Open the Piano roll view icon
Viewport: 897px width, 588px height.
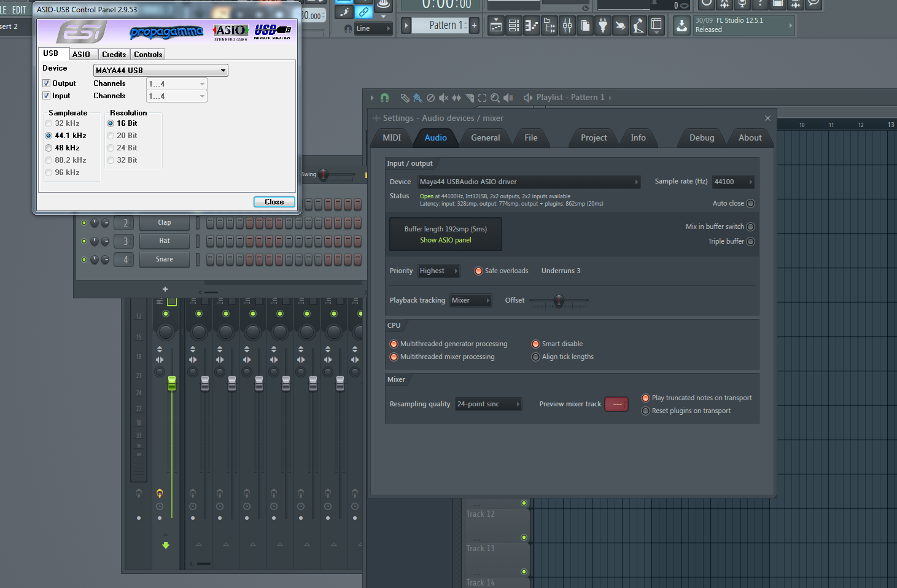click(x=532, y=26)
